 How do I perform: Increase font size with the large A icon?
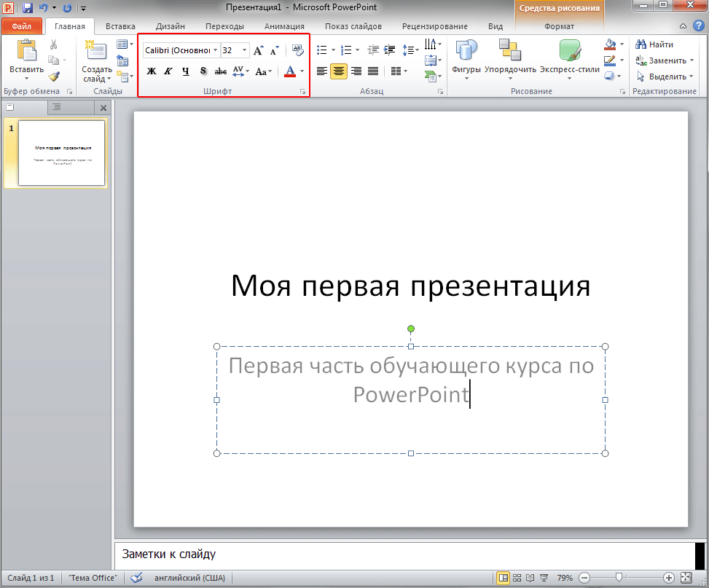tap(259, 50)
